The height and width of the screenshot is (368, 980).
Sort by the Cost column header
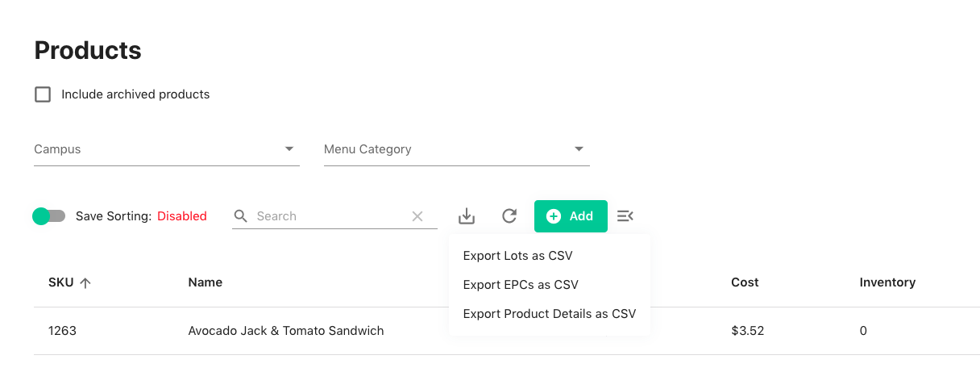point(745,282)
